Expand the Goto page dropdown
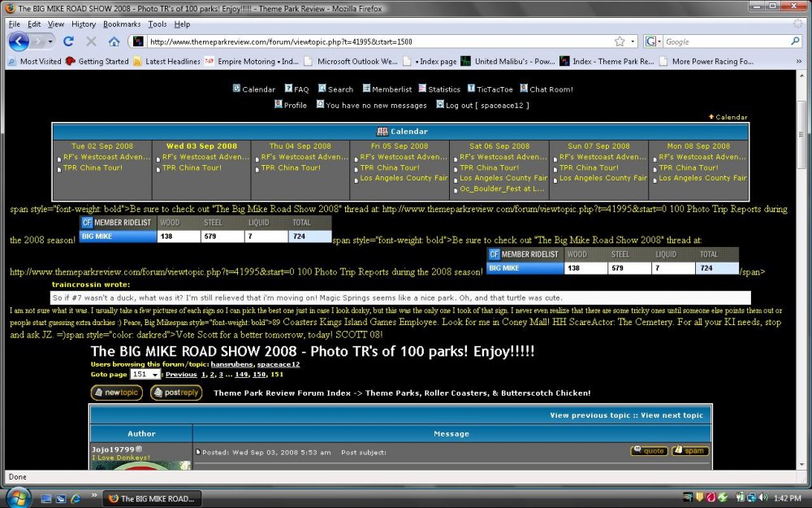Screen dimensions: 812x508 (x=145, y=375)
